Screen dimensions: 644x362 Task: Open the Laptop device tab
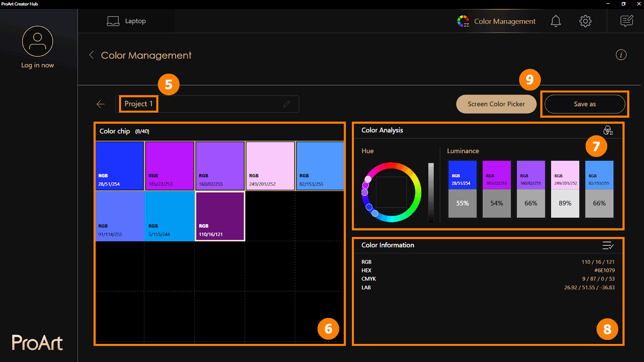pyautogui.click(x=126, y=21)
